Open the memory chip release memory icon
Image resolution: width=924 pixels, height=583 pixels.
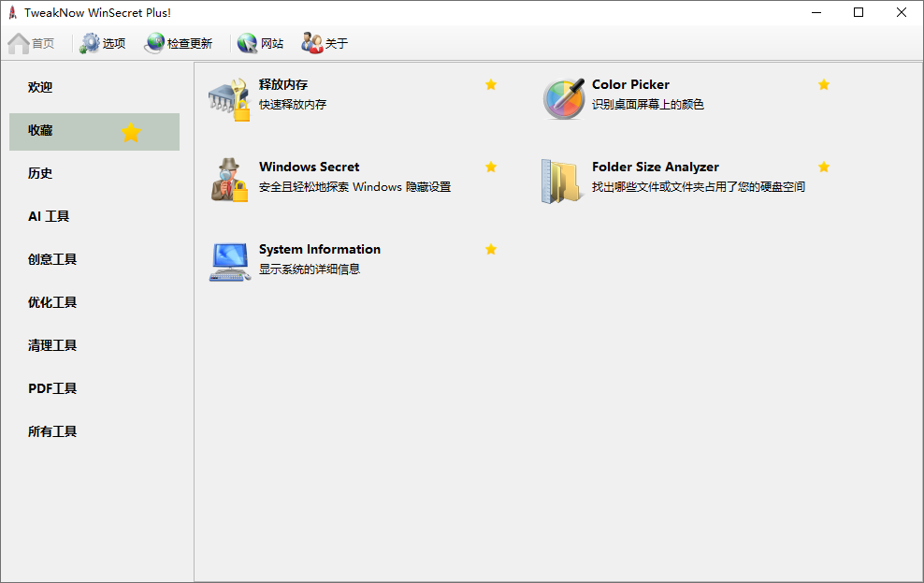coord(230,99)
